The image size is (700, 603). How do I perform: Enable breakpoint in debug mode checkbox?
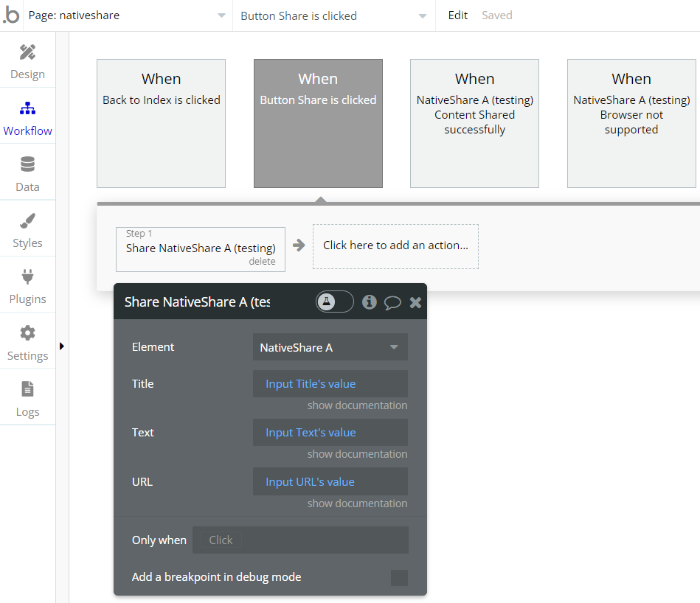pos(399,578)
